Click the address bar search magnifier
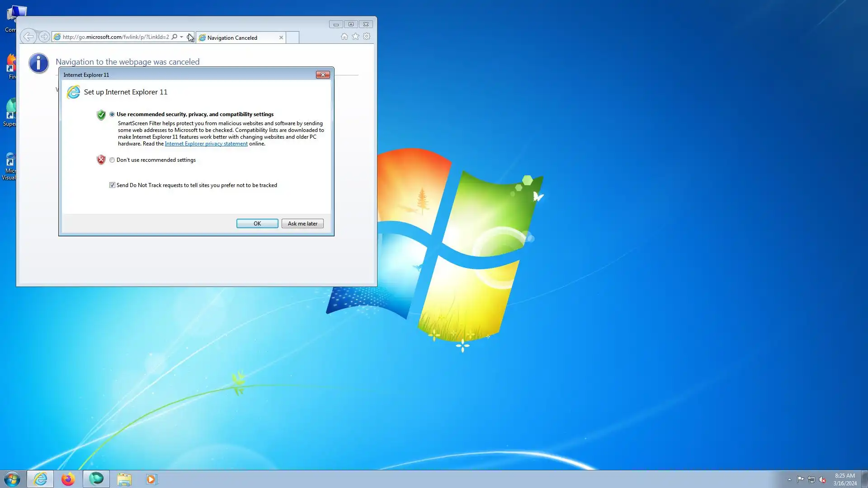 (x=175, y=37)
